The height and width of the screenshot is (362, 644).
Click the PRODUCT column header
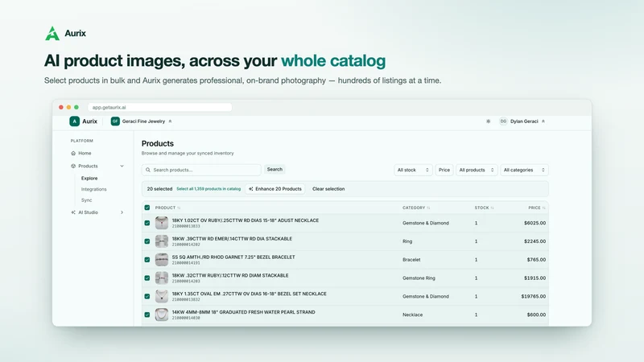click(165, 208)
